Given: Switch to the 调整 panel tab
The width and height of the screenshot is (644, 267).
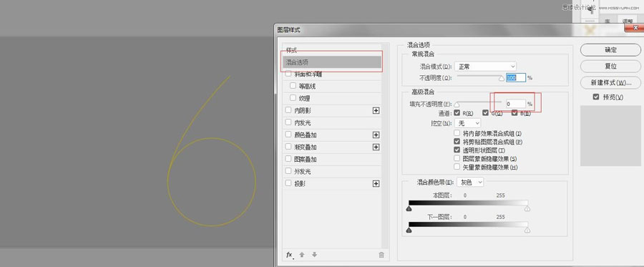Looking at the screenshot, I should tap(627, 21).
